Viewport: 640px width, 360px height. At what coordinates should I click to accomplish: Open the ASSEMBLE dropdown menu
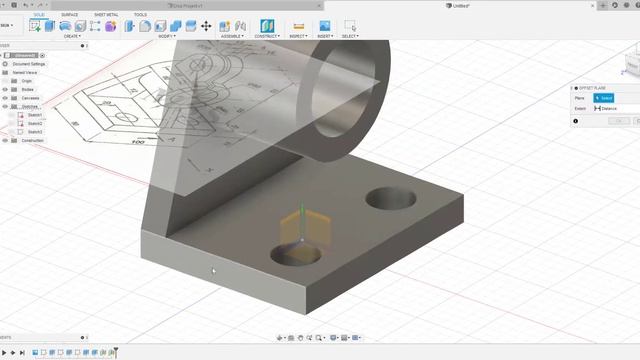[232, 36]
